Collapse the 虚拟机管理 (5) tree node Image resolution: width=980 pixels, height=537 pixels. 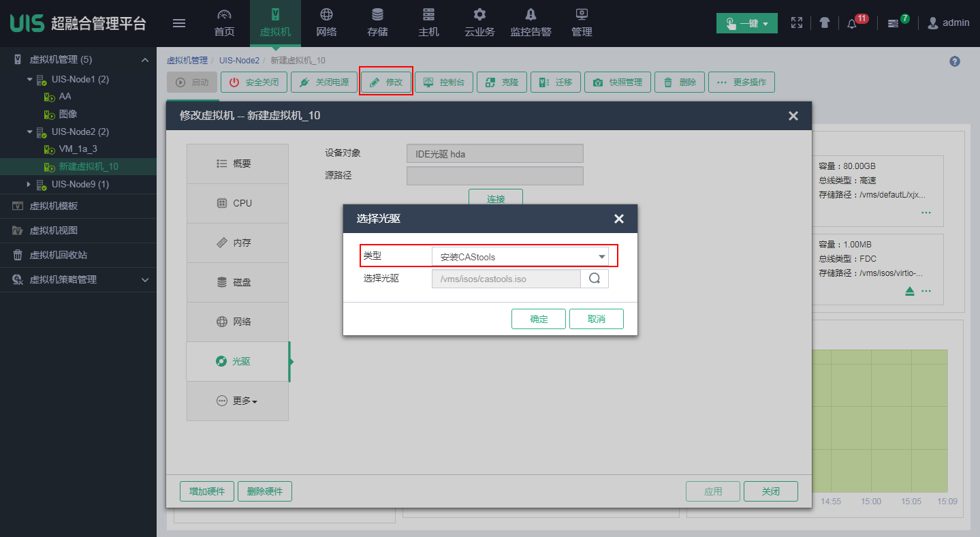[x=144, y=59]
